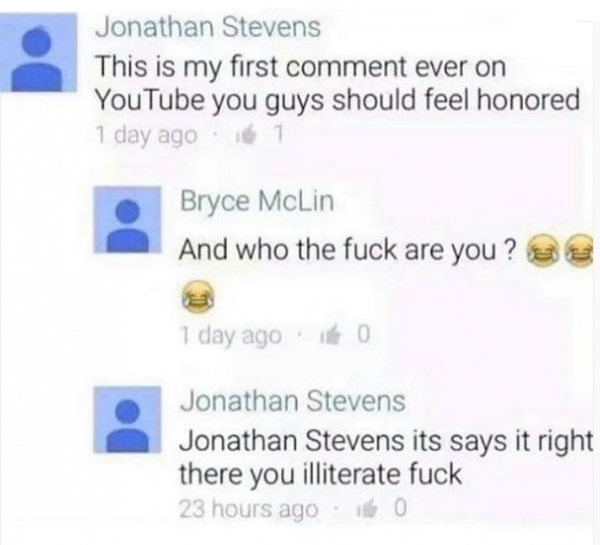Click the Jonathan Stevens author name on the last reply
The width and height of the screenshot is (600, 545).
point(293,401)
